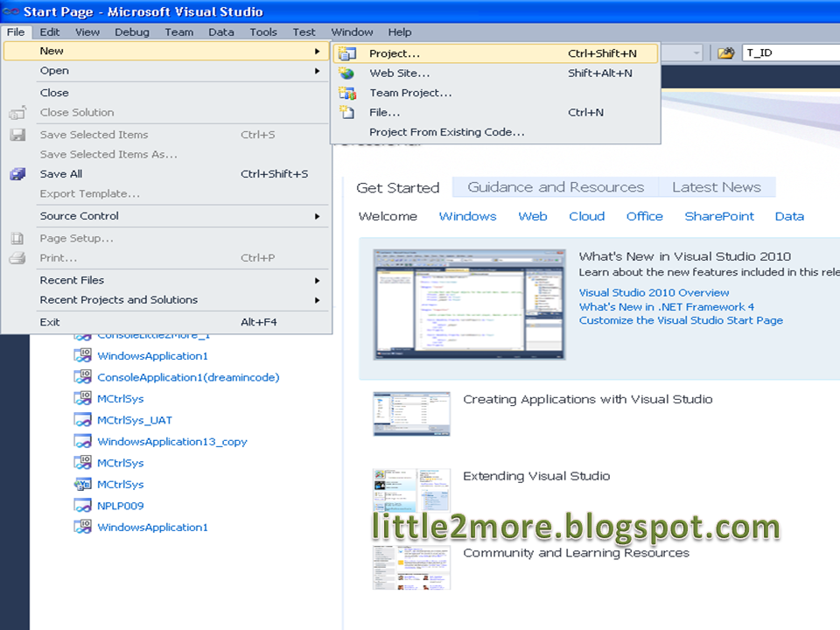
Task: Select Project... from the New submenu
Action: click(495, 53)
